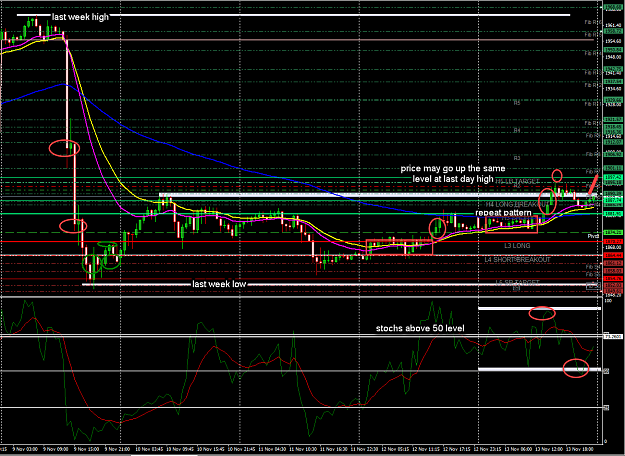Click the 1961.40 price scale value
Viewport: 625px width, 456px height.
click(x=611, y=25)
